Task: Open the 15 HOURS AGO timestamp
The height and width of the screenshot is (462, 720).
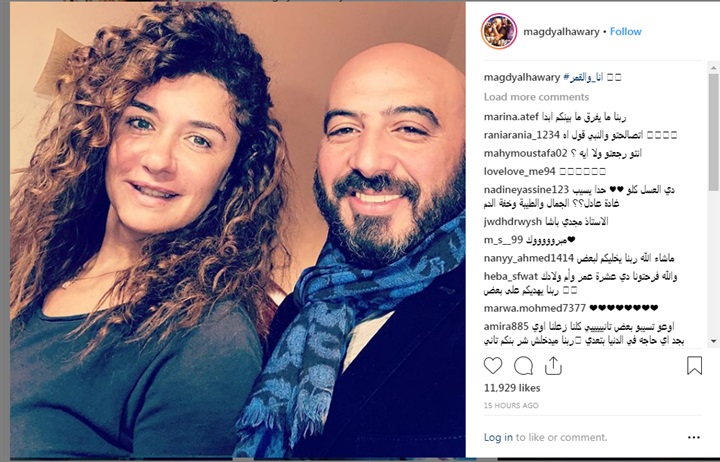Action: pyautogui.click(x=511, y=406)
